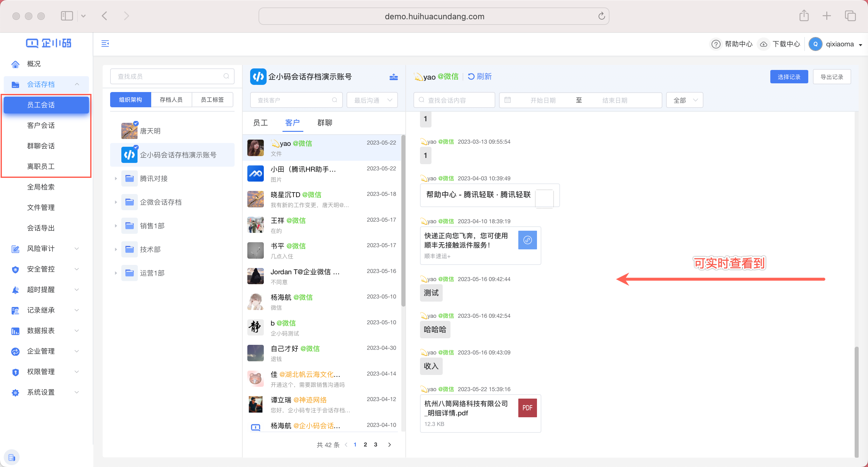Click the chat message panel scrollbar
Viewport: 868px width, 467px height.
click(x=856, y=402)
